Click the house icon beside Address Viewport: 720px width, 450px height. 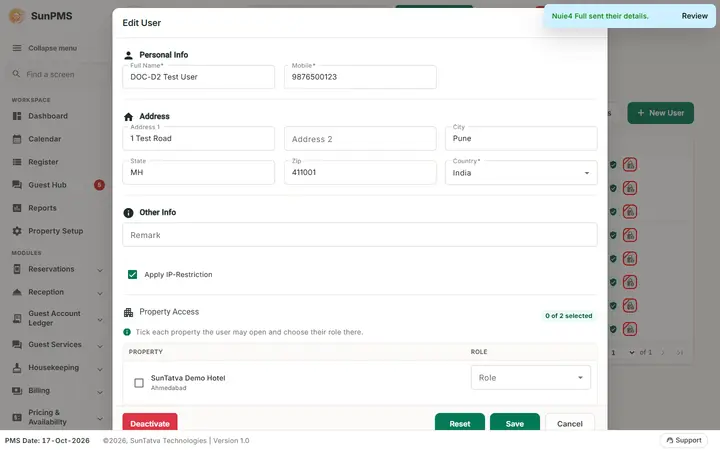(x=129, y=117)
